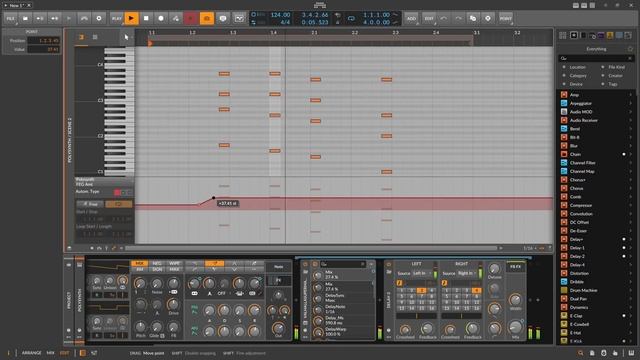This screenshot has width=640, height=360.
Task: Clear the browser search field
Action: tap(630, 58)
